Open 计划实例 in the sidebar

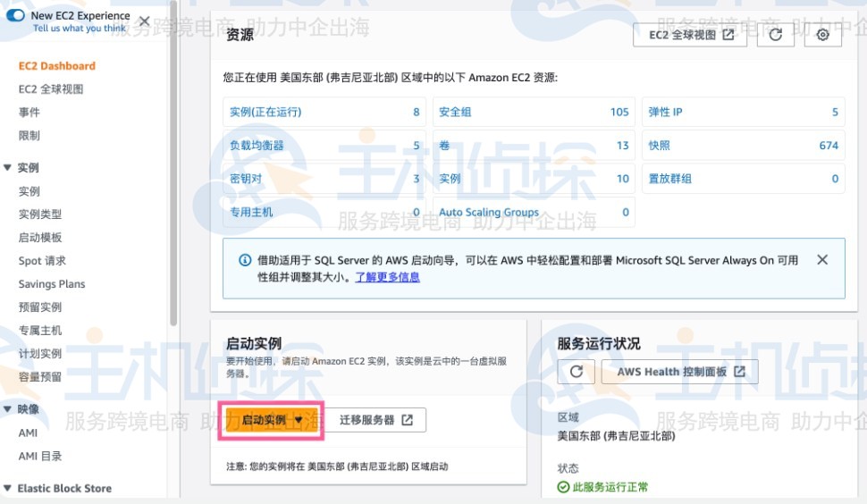tap(40, 353)
